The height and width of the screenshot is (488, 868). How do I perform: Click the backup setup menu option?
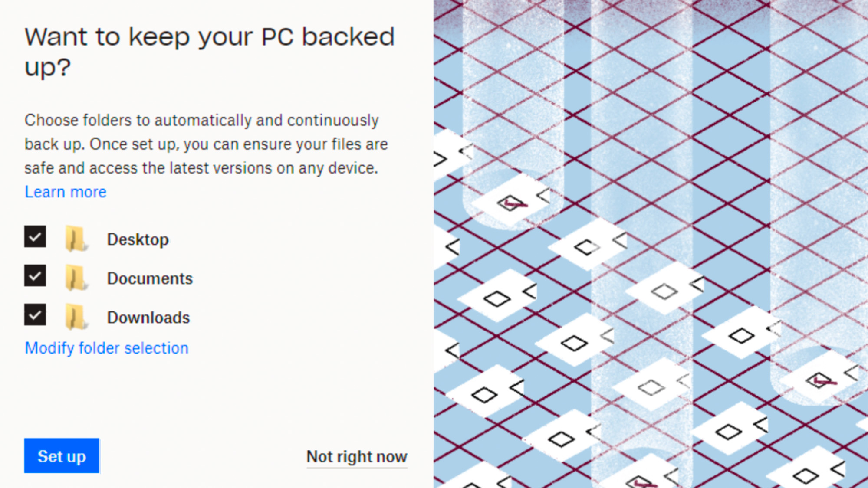tap(61, 455)
